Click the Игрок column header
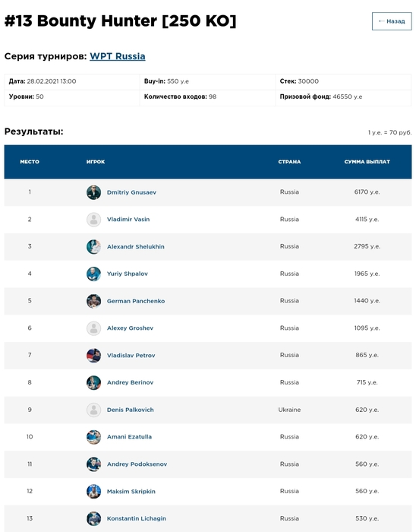This screenshot has height=532, width=416. [96, 162]
